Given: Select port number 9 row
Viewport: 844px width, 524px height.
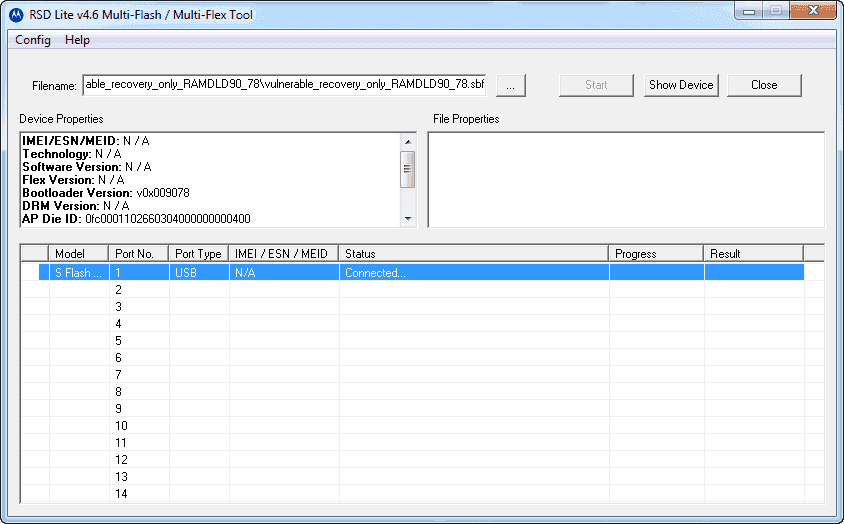Looking at the screenshot, I should [421, 409].
